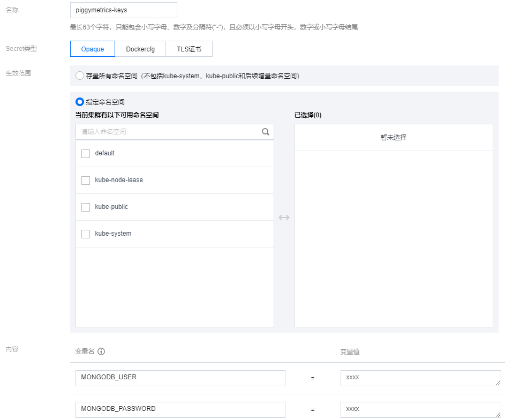Screen dimensions: 505x420
Task: Focus the 名称 field containing piggymetrics-keys
Action: (124, 10)
